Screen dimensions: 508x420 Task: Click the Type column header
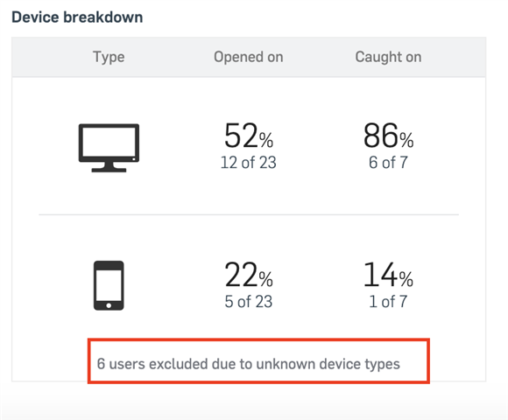(109, 57)
